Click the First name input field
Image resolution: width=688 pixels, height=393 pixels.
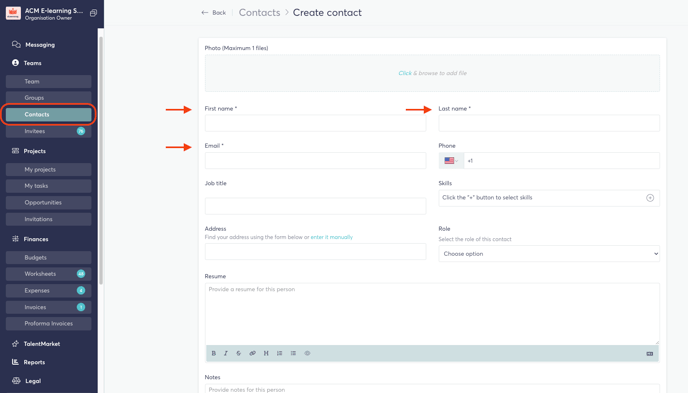tap(315, 123)
